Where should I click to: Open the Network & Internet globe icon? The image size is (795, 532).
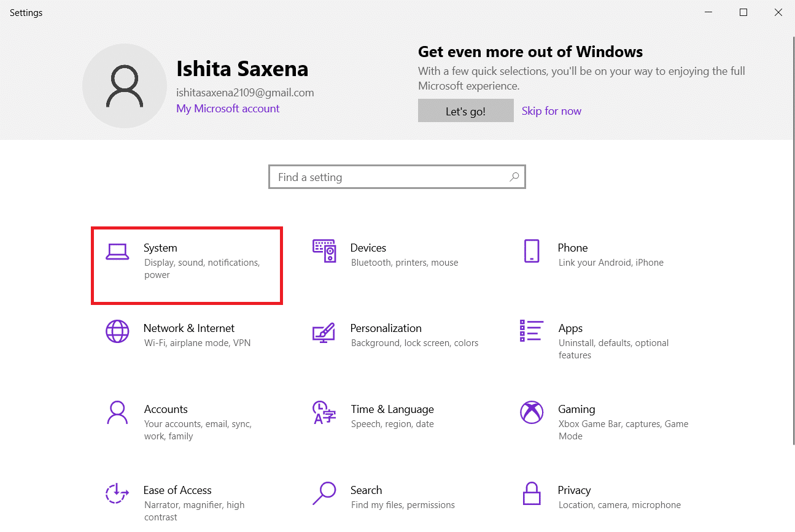[x=117, y=331]
